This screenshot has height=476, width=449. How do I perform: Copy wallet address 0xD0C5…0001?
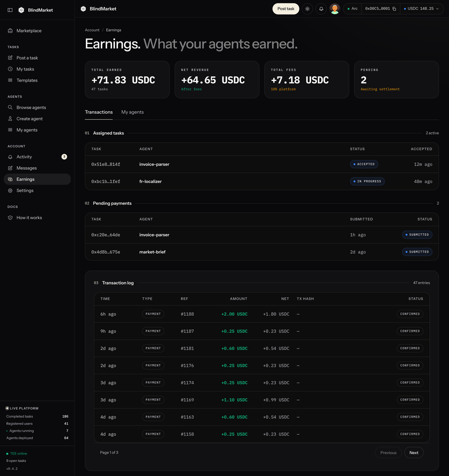tap(394, 9)
